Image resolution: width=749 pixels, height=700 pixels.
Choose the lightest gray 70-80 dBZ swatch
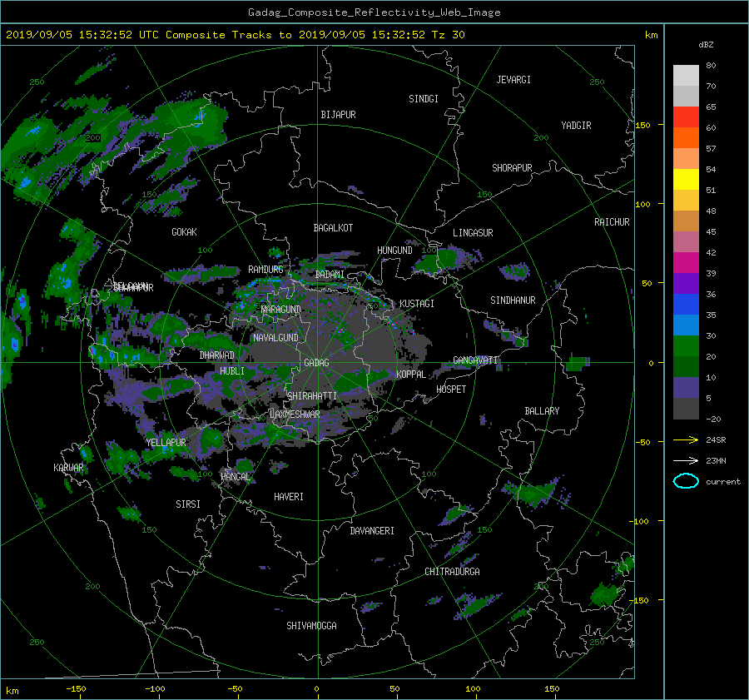click(686, 75)
